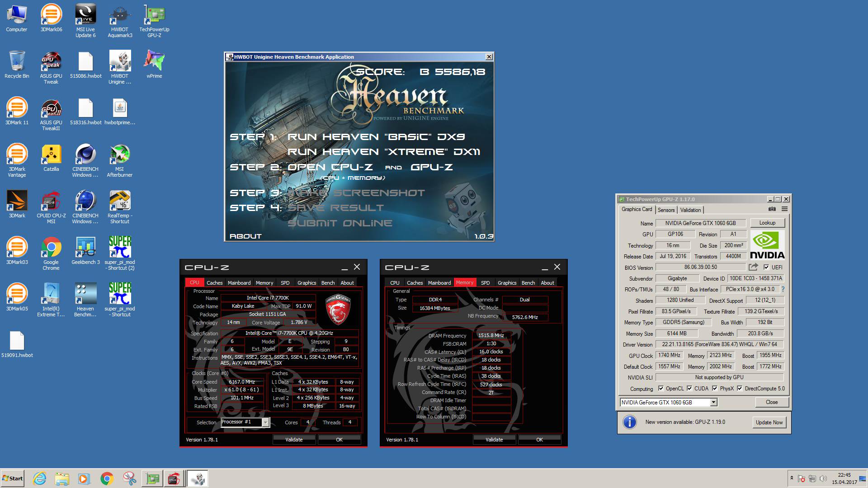Click the Core Speed value 6167.0 MHz
Image resolution: width=868 pixels, height=488 pixels.
coord(242,382)
